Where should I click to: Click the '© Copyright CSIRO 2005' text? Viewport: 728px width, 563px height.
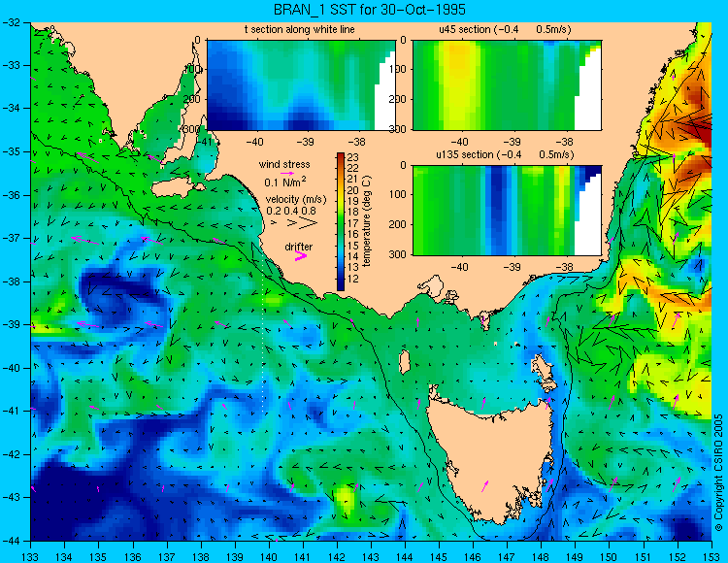click(718, 473)
